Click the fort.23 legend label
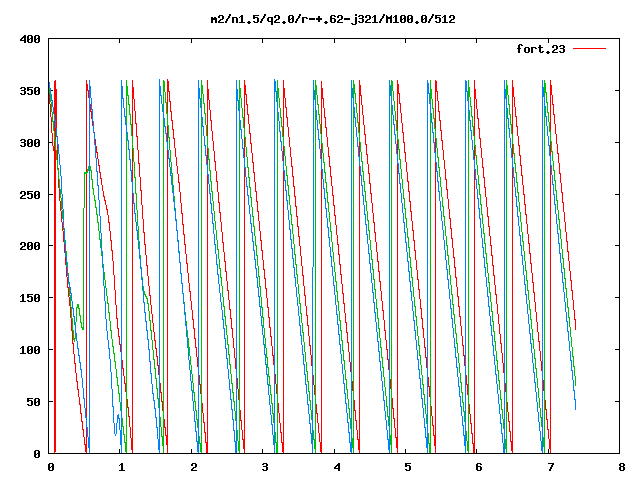The width and height of the screenshot is (640, 480). (541, 49)
